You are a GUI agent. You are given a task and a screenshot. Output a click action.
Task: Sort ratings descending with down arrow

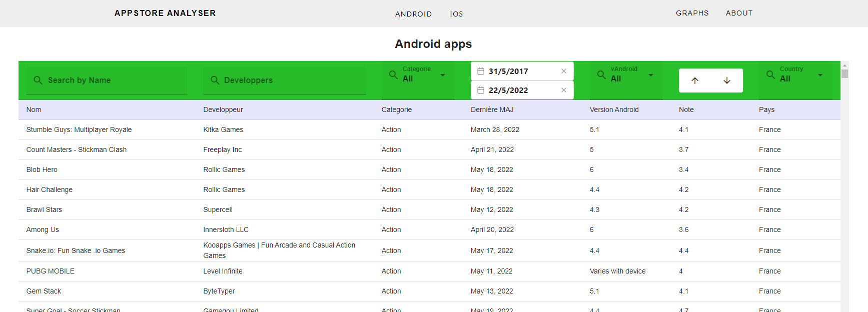point(727,80)
